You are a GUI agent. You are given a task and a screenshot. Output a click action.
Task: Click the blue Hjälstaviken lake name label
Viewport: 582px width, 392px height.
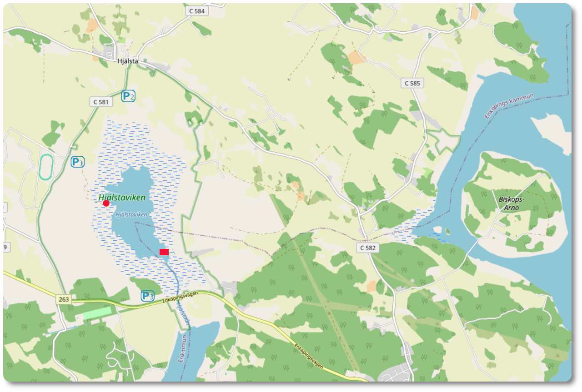click(x=131, y=214)
